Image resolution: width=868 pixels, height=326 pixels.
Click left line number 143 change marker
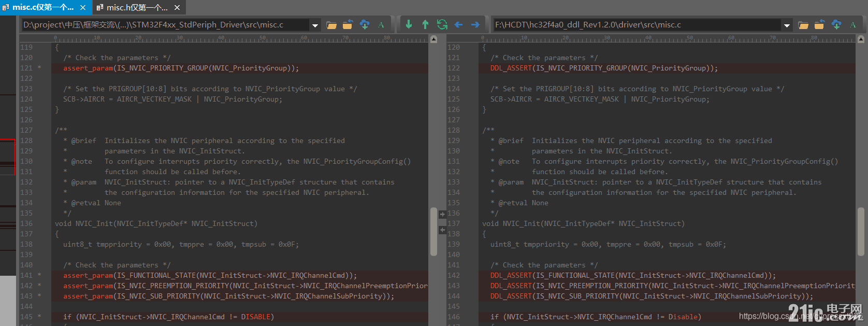click(x=39, y=296)
